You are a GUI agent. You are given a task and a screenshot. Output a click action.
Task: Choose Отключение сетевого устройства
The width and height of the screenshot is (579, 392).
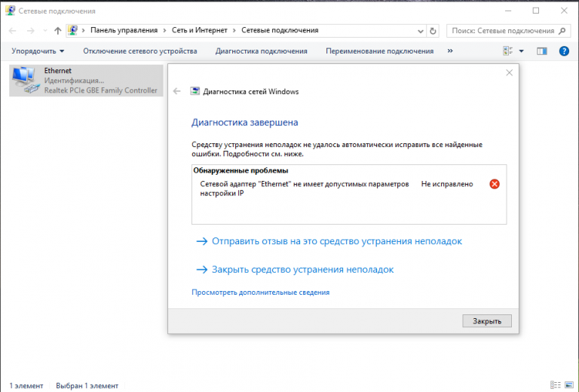pyautogui.click(x=140, y=51)
